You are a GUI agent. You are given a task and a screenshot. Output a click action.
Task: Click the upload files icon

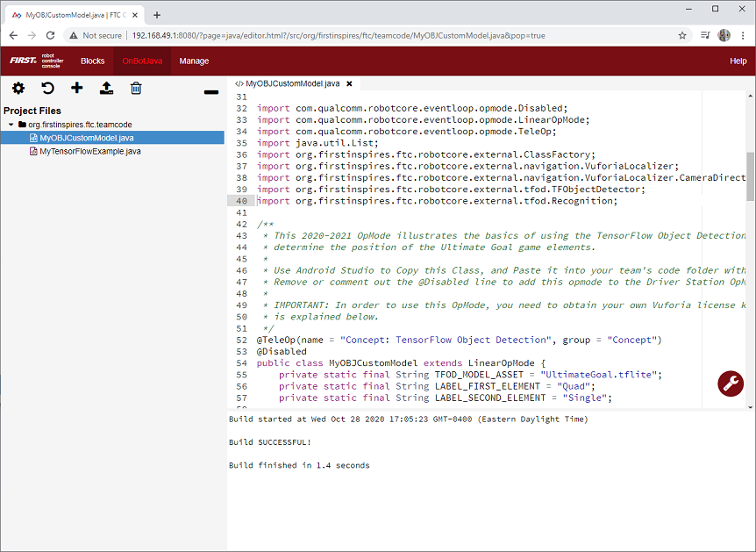[106, 88]
